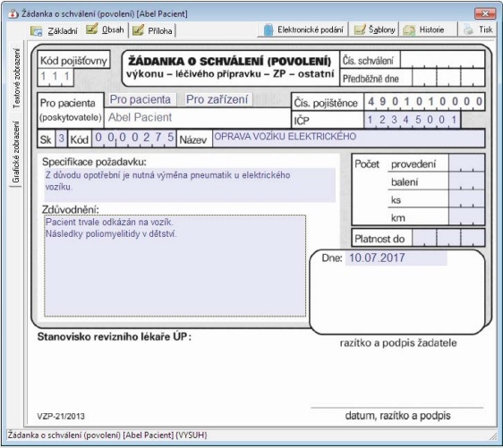This screenshot has height=448, width=503.
Task: Click the Počet balení field
Action: (x=466, y=182)
